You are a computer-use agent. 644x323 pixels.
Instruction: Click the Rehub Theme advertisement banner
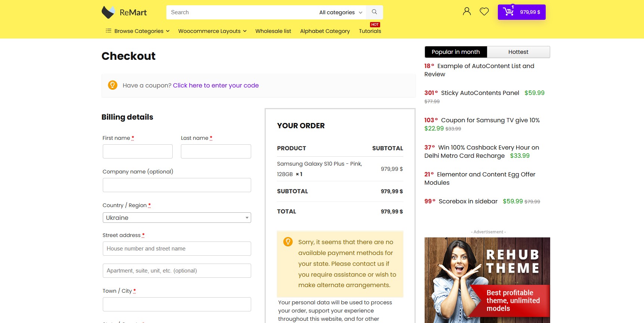pos(487,280)
